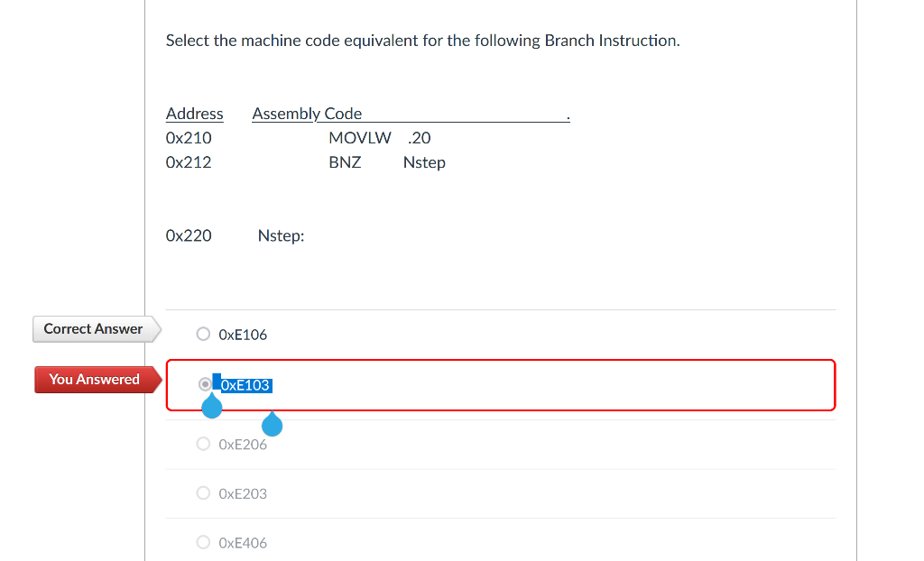Select the radio button for 0xE203
Screen dimensions: 924x561
(x=203, y=492)
